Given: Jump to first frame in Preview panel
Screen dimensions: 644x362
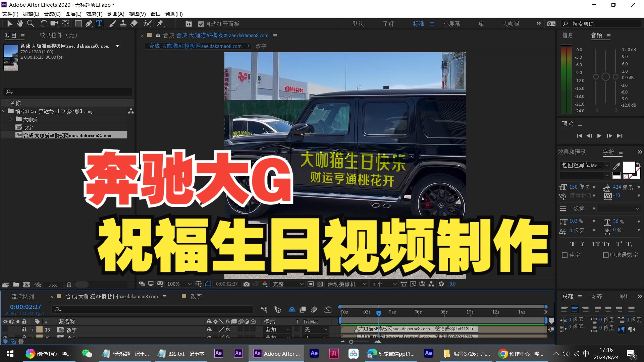Looking at the screenshot, I should pyautogui.click(x=579, y=136).
